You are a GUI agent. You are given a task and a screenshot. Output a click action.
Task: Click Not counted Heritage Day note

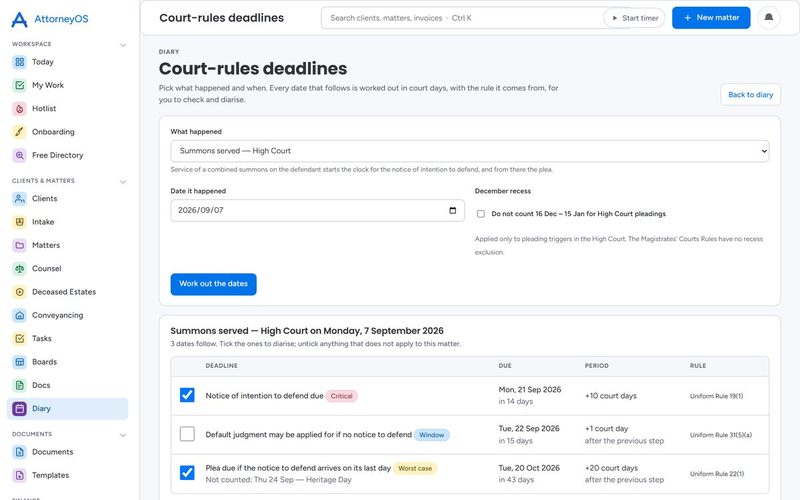[279, 480]
